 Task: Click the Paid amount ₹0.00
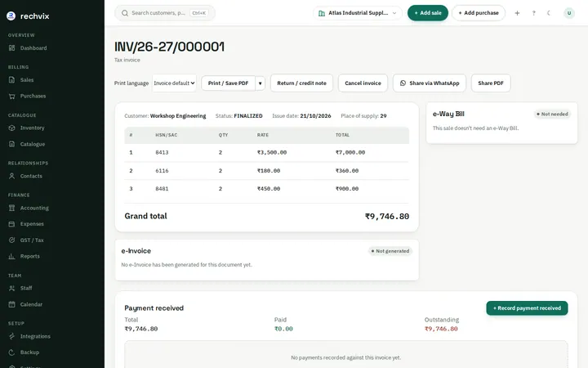pyautogui.click(x=283, y=329)
